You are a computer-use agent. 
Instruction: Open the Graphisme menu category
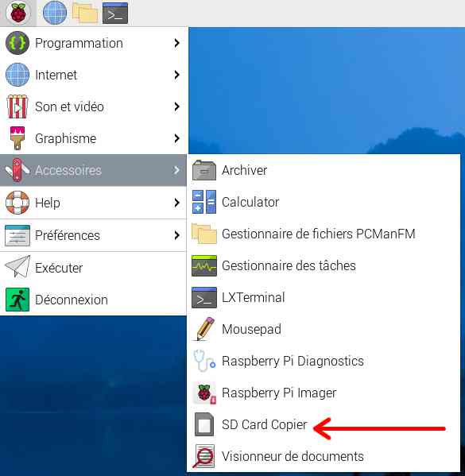pyautogui.click(x=93, y=138)
